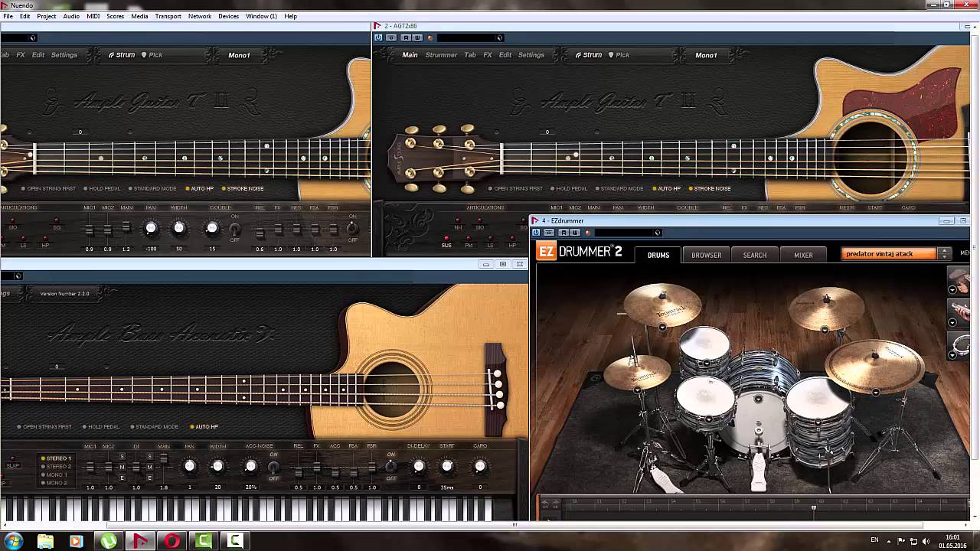Toggle Stroke Noise in AGT2x86 window
The image size is (980, 551).
pos(709,188)
